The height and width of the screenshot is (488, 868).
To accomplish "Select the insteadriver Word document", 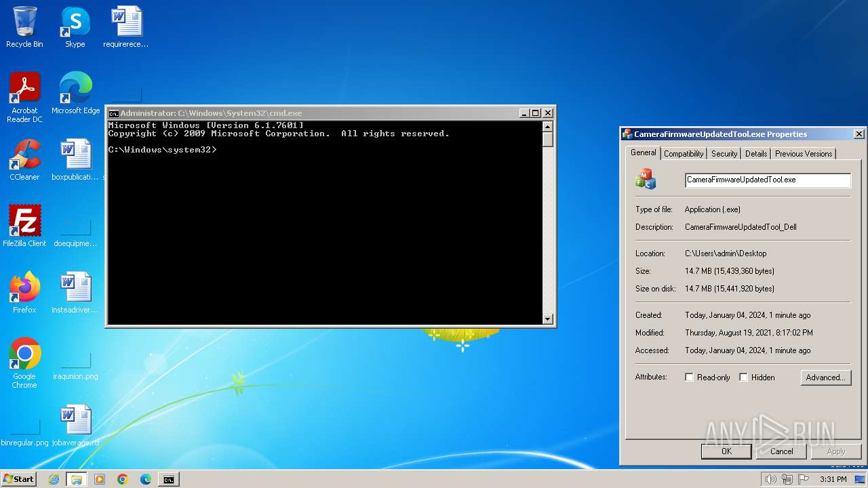I will click(75, 293).
